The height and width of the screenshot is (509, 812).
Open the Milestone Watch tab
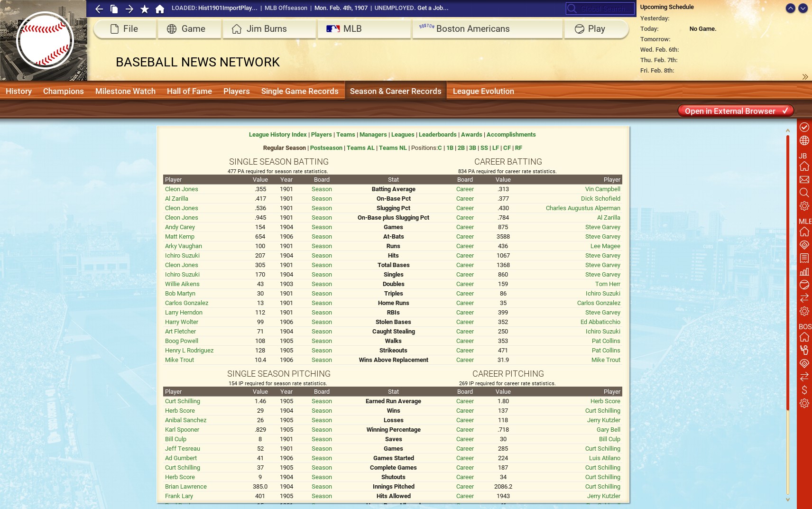125,91
